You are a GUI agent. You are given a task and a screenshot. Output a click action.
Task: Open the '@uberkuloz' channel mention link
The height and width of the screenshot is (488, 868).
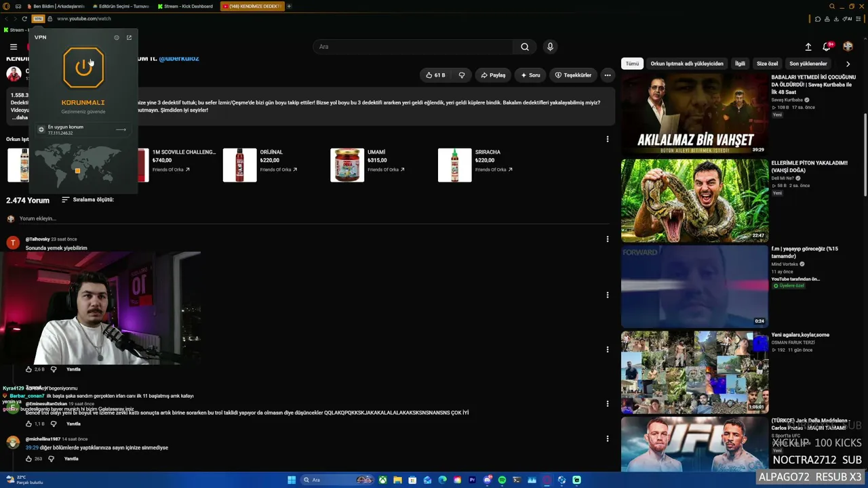coord(179,58)
